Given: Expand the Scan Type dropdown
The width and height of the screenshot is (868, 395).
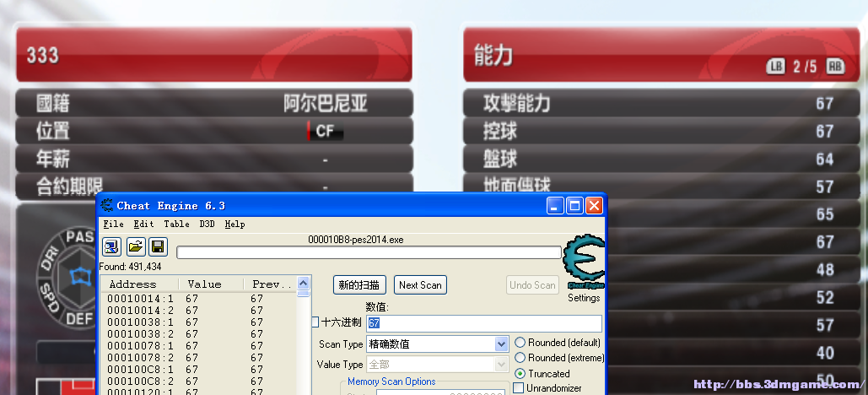Looking at the screenshot, I should click(501, 344).
